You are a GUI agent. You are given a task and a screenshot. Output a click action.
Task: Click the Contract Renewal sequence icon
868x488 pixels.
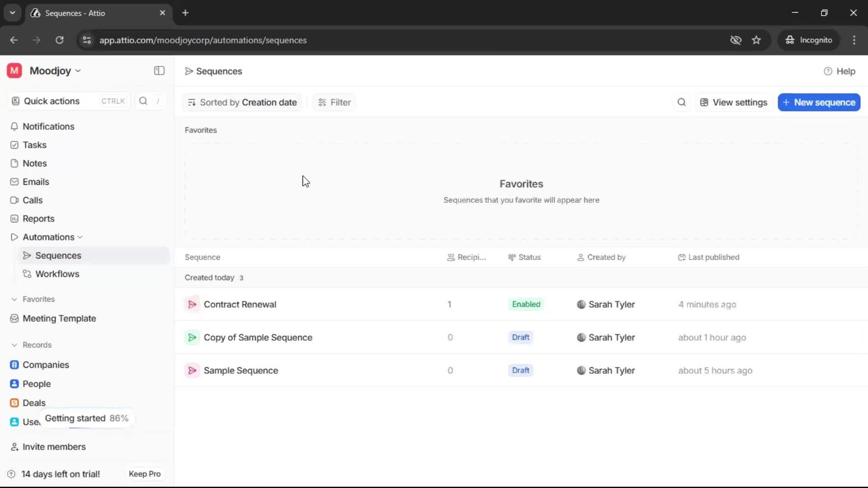[x=192, y=305]
